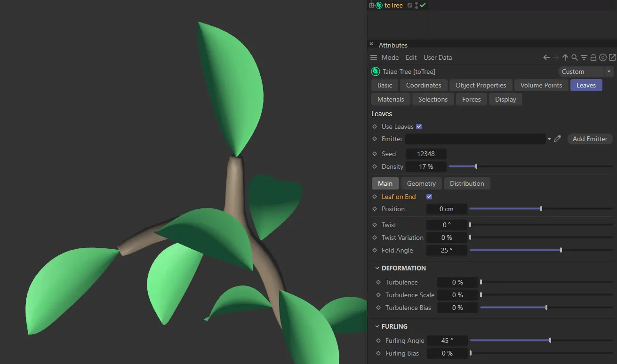617x364 pixels.
Task: Click inside the Seed value field
Action: [x=426, y=154]
